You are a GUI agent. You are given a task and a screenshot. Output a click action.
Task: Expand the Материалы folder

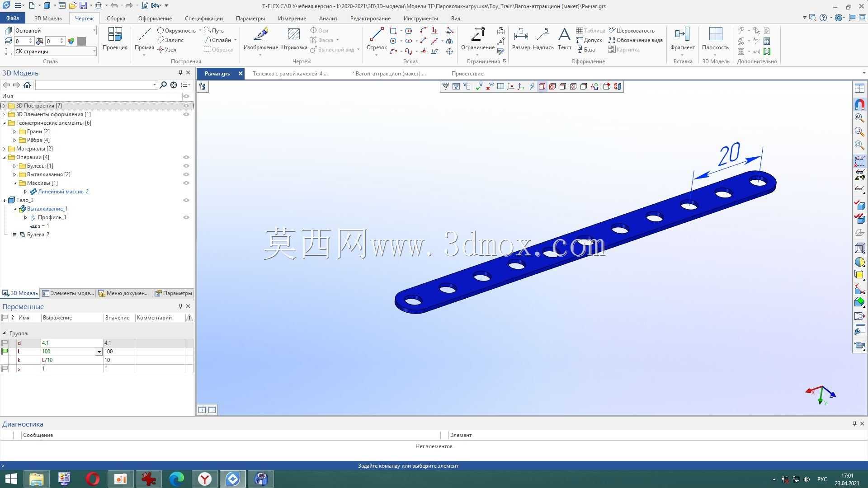tap(4, 149)
